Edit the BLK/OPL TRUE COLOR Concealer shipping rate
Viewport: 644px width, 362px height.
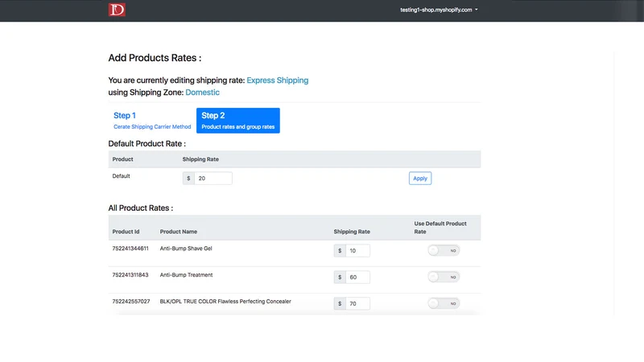click(x=357, y=304)
